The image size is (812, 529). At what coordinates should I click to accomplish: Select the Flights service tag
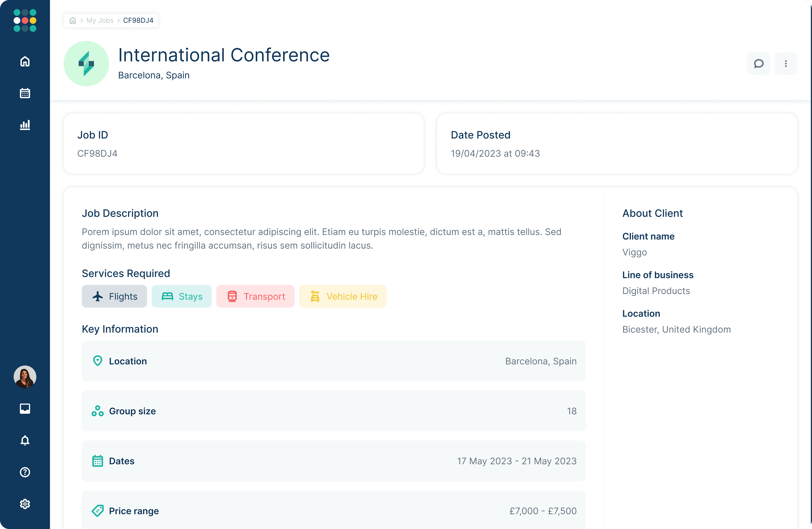tap(114, 296)
